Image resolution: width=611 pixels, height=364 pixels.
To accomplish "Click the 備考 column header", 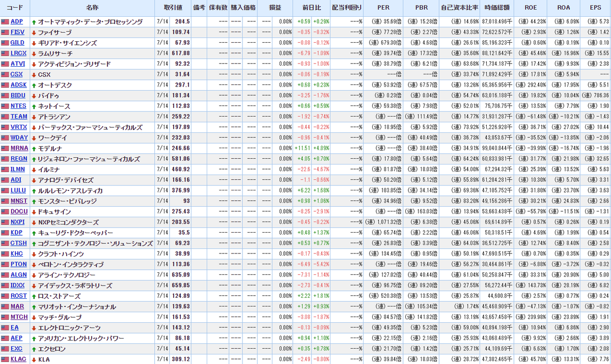I will pos(199,8).
